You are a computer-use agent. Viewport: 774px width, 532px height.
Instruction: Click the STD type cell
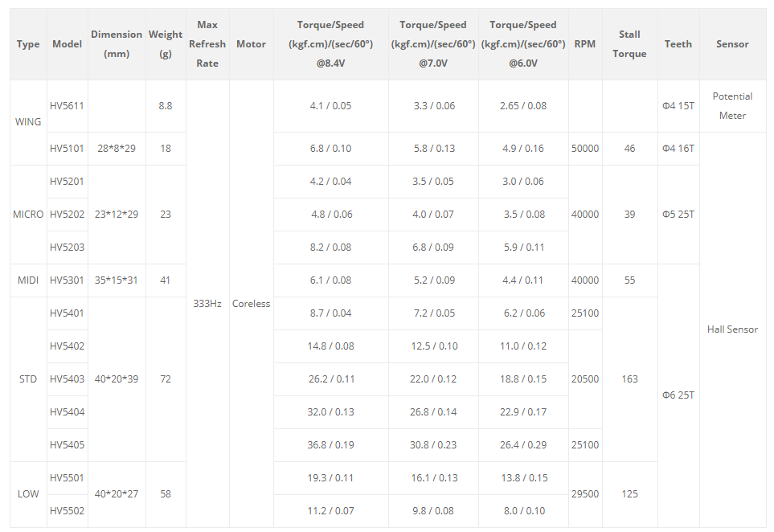(x=28, y=379)
